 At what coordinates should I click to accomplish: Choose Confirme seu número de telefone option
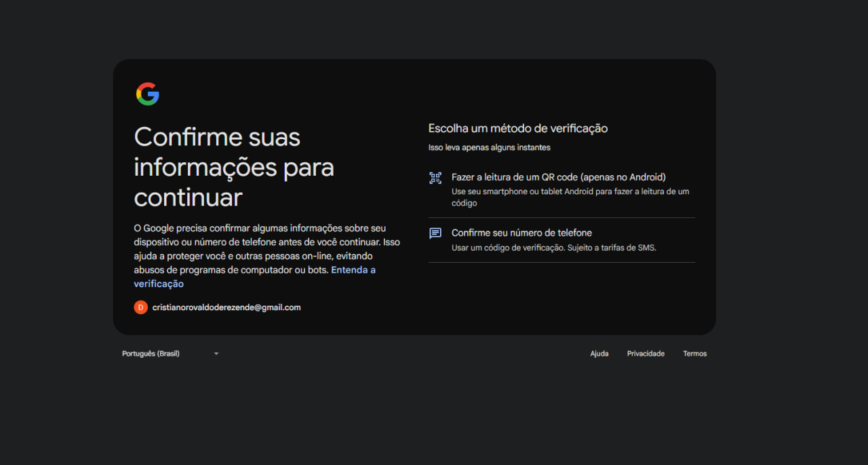(561, 240)
